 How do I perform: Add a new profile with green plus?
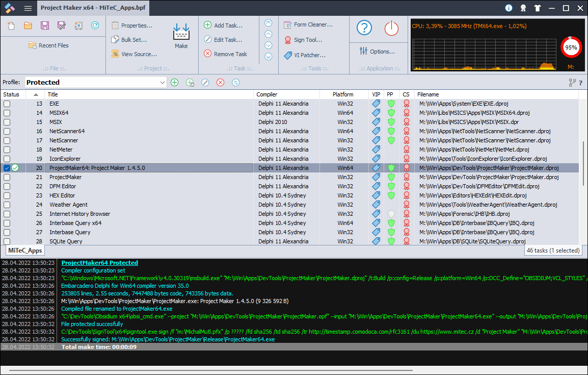pos(174,83)
